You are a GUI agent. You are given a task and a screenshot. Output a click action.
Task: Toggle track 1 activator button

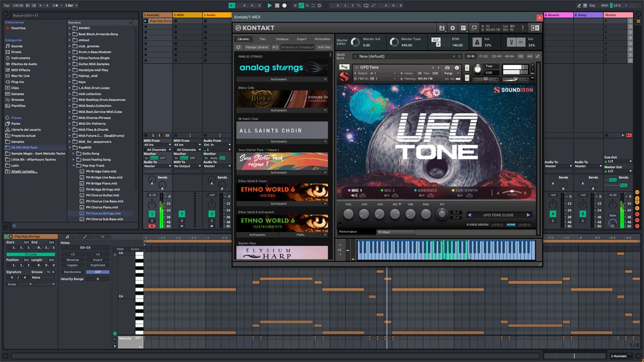[x=152, y=214]
